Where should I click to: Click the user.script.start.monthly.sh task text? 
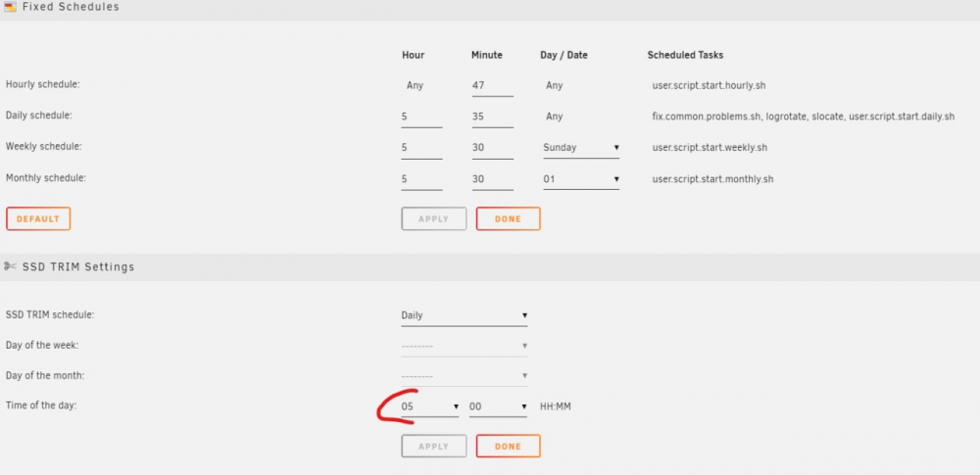712,179
